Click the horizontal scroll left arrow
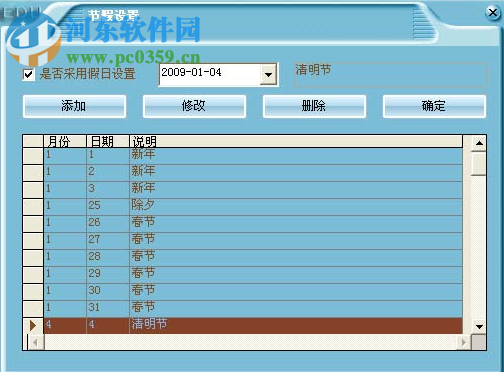 click(35, 342)
